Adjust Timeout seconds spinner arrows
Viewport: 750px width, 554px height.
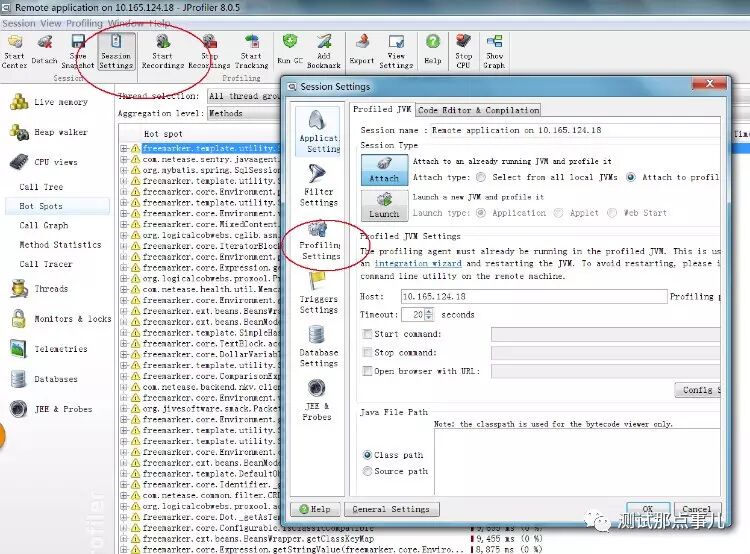[429, 314]
